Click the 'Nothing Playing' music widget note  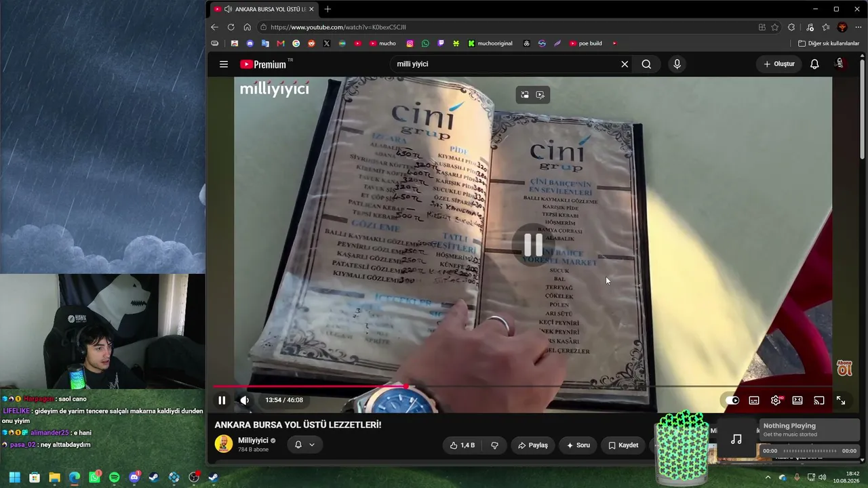736,439
